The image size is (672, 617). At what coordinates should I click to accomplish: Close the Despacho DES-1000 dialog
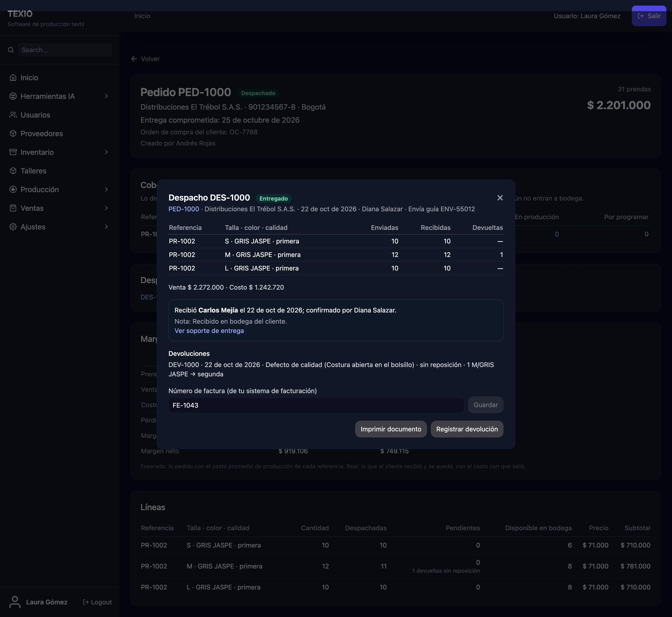pyautogui.click(x=500, y=198)
